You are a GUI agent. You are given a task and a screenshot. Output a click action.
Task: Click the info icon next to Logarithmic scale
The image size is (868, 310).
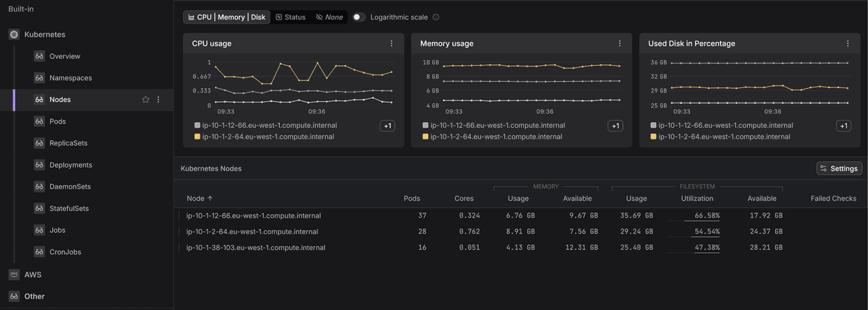(x=435, y=17)
